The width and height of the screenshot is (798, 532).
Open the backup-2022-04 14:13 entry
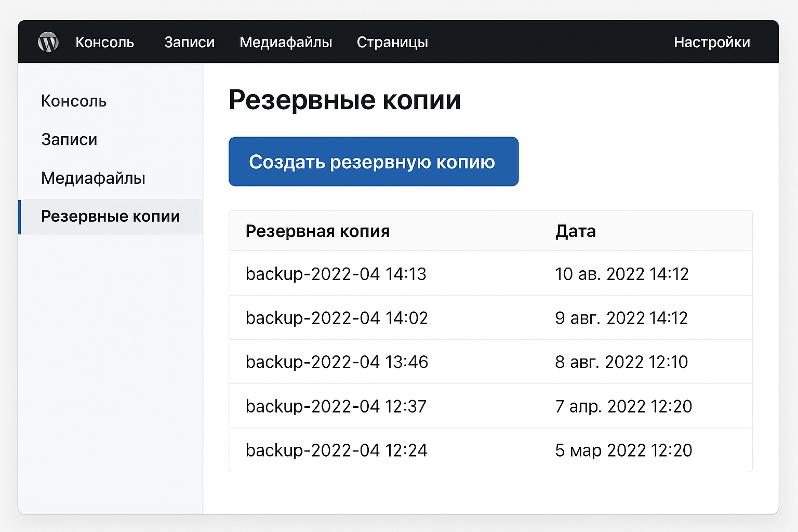[336, 274]
